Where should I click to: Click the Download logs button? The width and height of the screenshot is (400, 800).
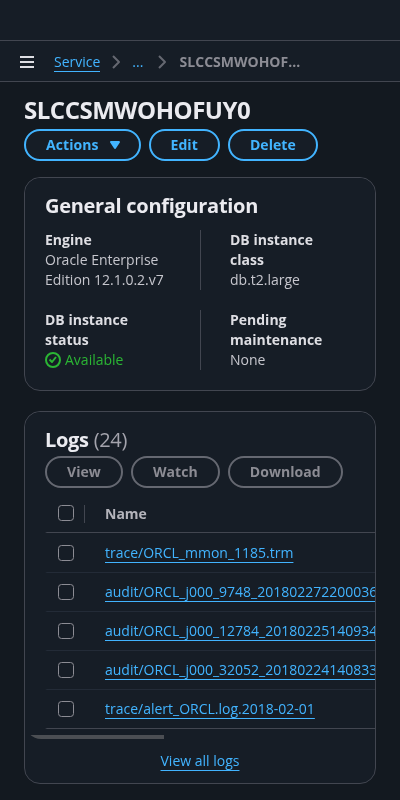(285, 472)
